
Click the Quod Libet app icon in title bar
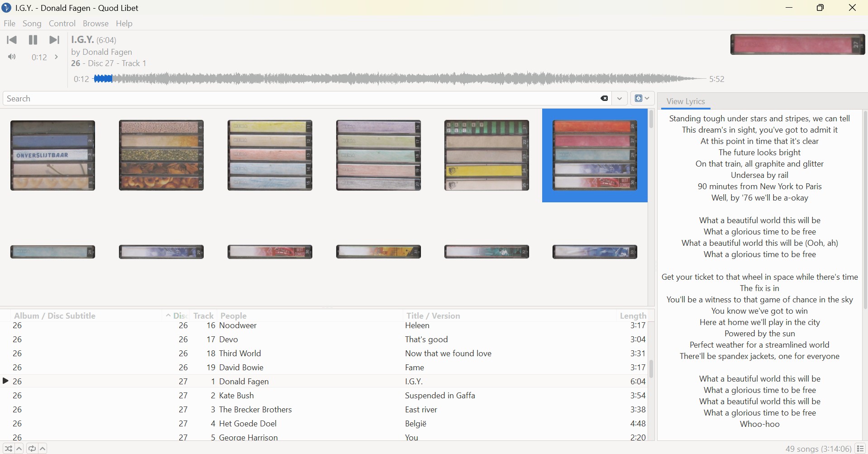point(6,8)
